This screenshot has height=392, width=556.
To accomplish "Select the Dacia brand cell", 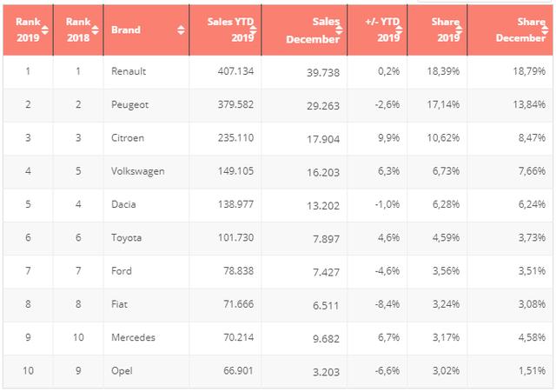I will point(125,204).
